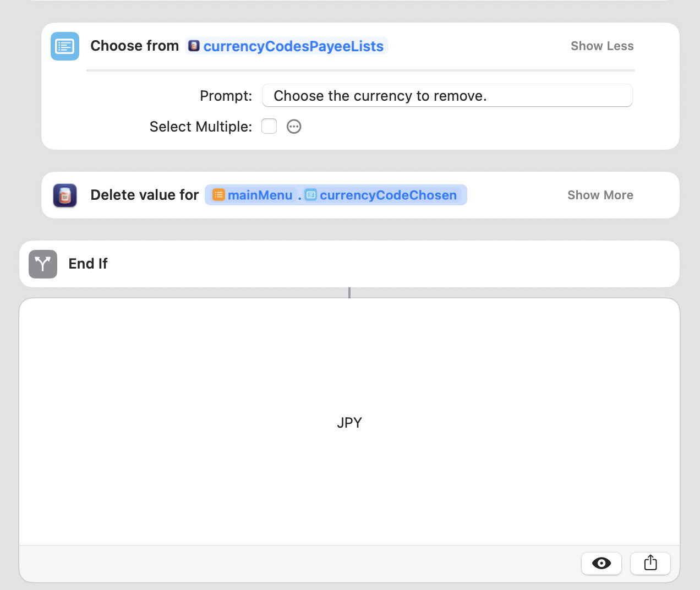This screenshot has width=700, height=590.
Task: Click the mainMenu variable token
Action: pyautogui.click(x=253, y=195)
